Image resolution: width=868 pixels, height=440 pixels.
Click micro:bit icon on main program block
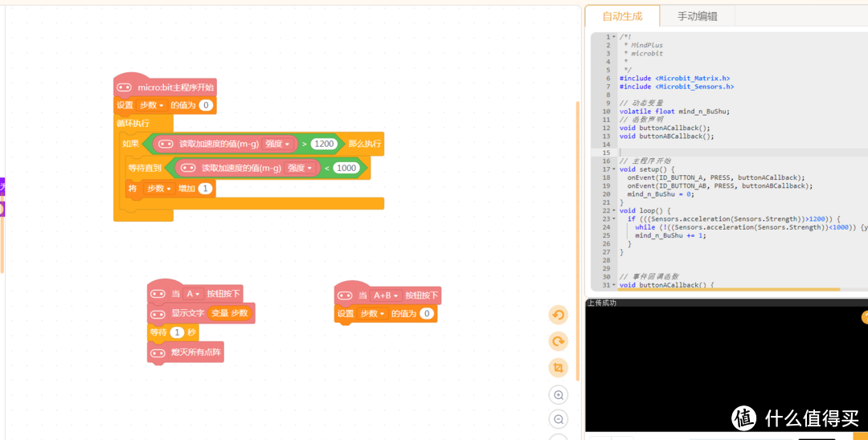point(124,88)
